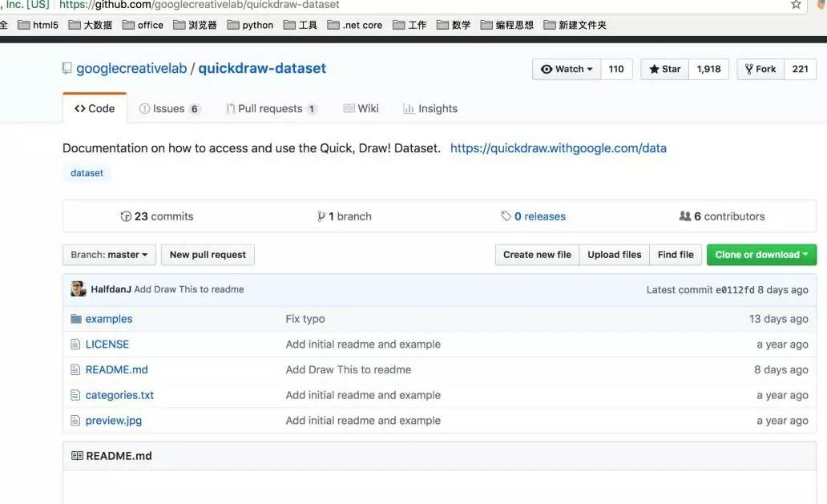The image size is (827, 504).
Task: Switch to the Issues tab
Action: click(x=168, y=109)
